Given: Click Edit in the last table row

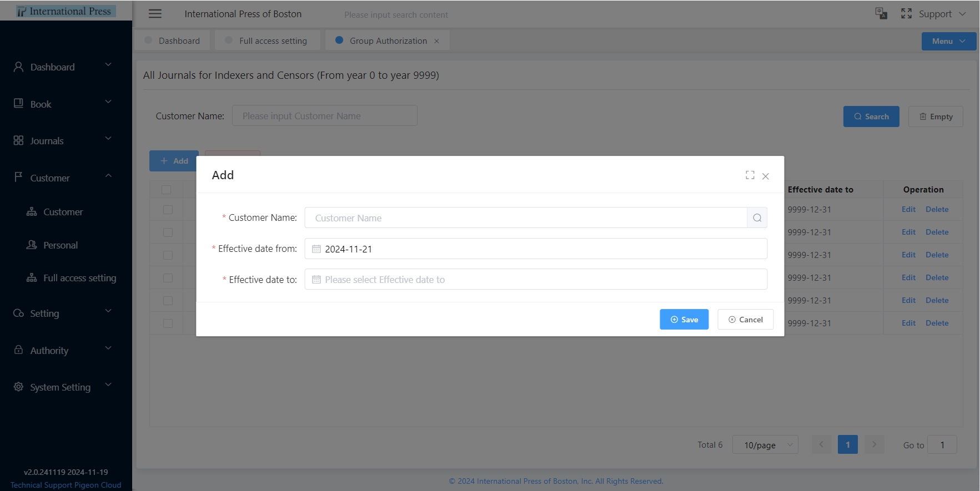Looking at the screenshot, I should click(x=908, y=323).
